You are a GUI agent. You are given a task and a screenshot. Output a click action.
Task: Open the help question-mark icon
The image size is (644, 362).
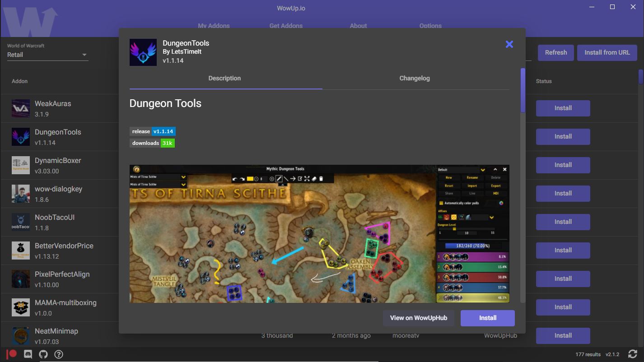pyautogui.click(x=58, y=354)
